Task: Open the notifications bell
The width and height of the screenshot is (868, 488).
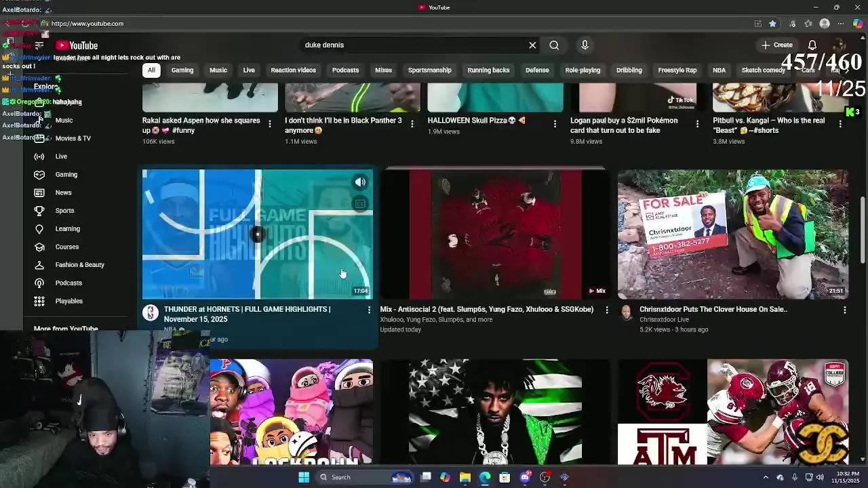Action: point(812,45)
